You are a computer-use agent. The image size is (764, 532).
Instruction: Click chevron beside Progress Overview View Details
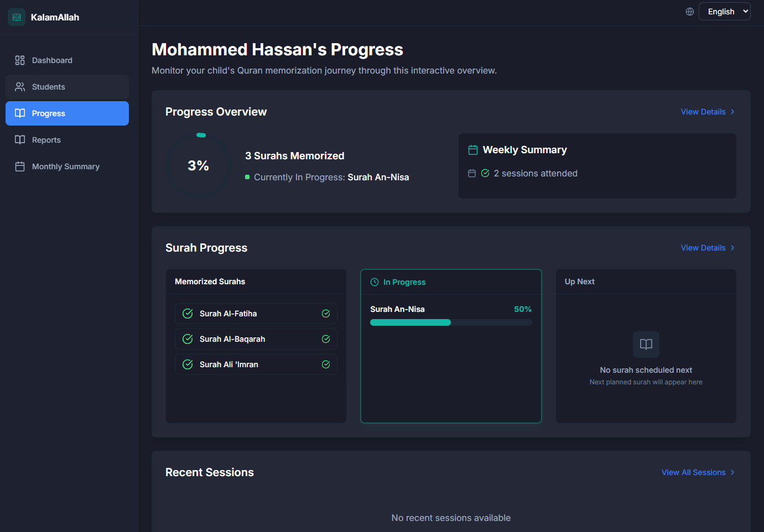(732, 112)
